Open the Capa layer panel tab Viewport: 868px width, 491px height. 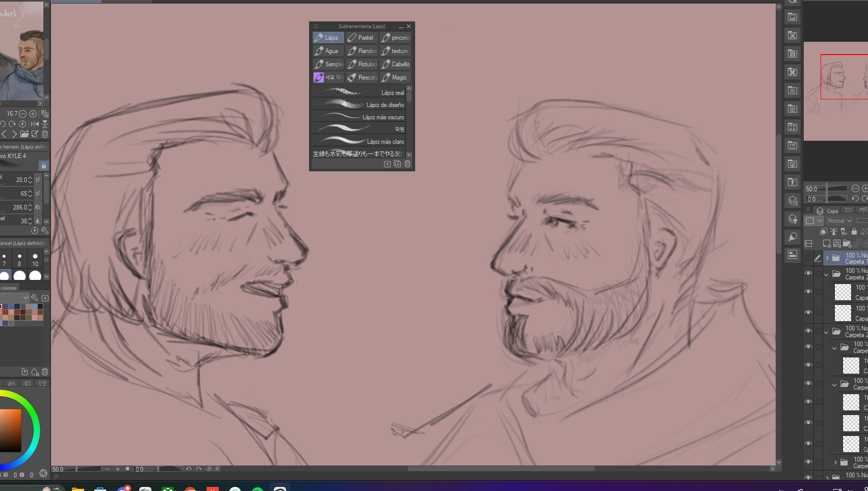tap(828, 211)
